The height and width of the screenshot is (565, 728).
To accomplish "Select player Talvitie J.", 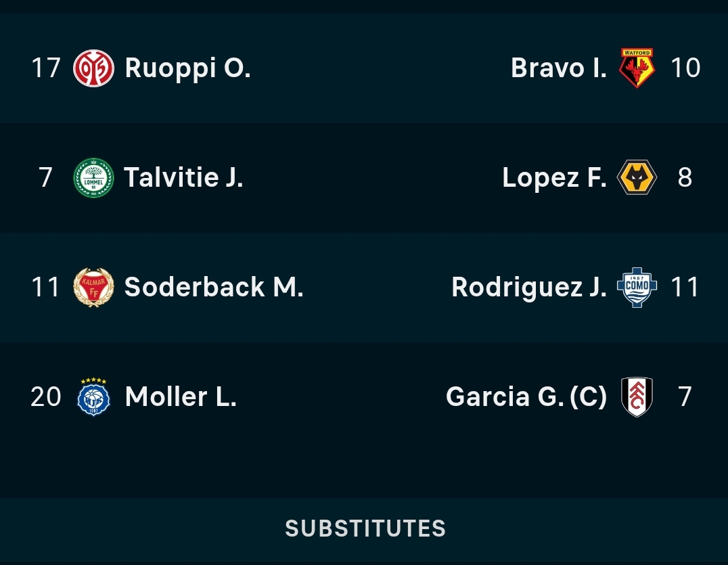I will click(x=183, y=177).
